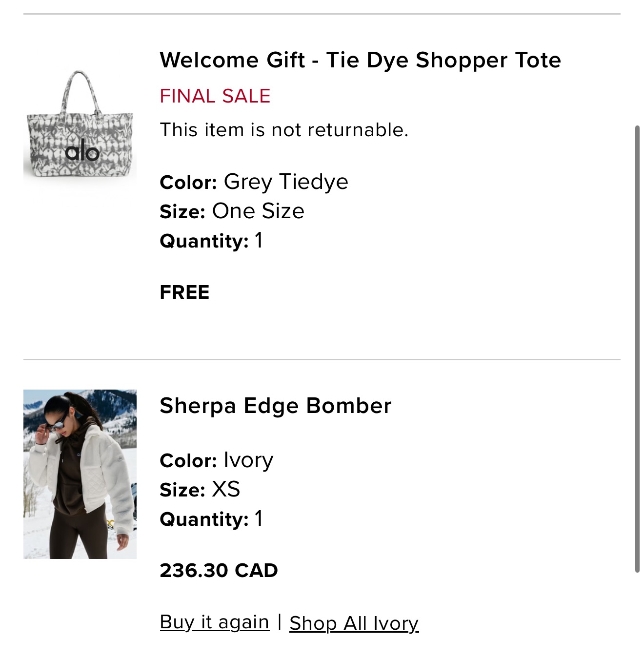Click the FINAL SALE label

tap(215, 96)
